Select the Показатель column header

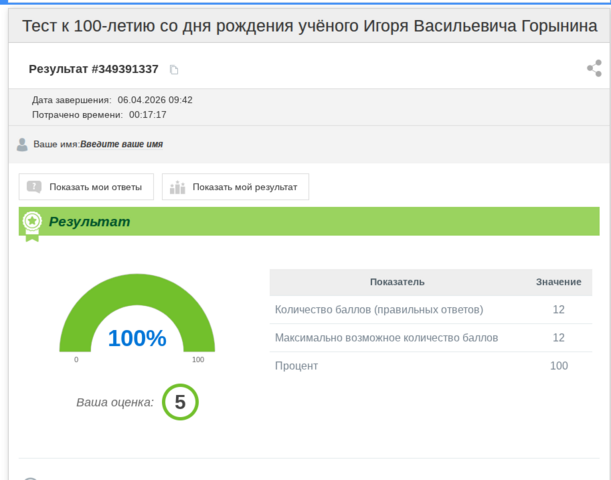[397, 282]
